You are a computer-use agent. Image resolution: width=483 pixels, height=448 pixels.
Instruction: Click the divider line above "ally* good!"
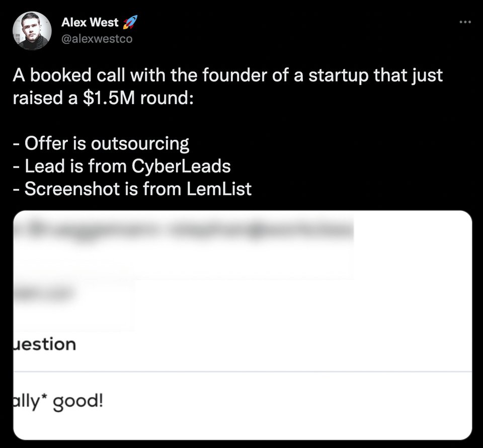click(242, 372)
